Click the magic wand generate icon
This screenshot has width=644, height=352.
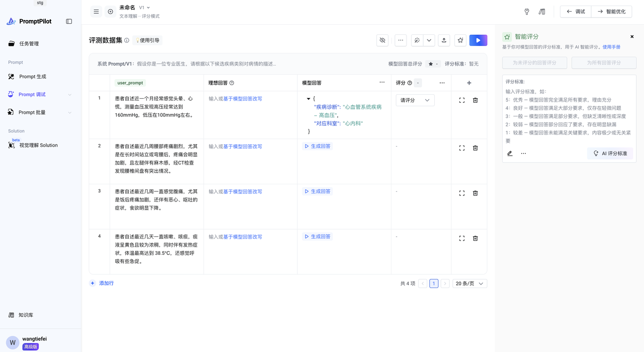[x=417, y=40]
